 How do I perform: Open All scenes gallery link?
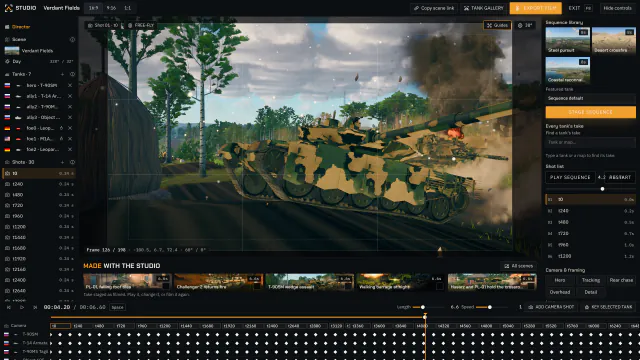(518, 266)
